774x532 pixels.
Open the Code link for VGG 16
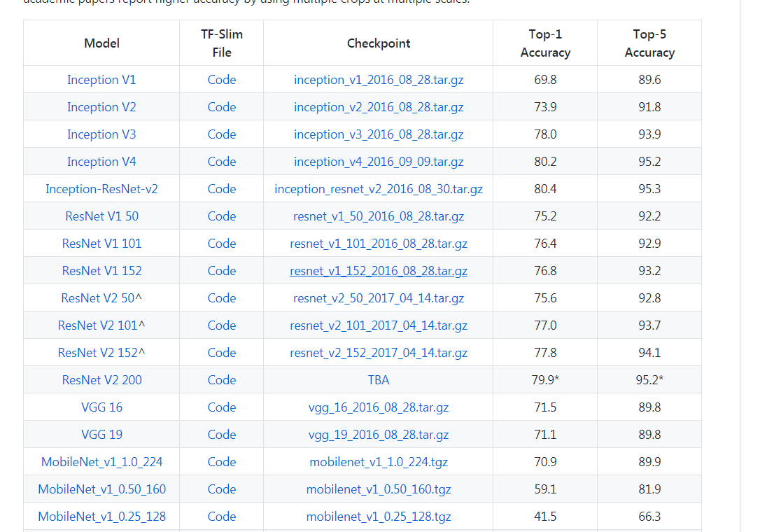point(221,407)
